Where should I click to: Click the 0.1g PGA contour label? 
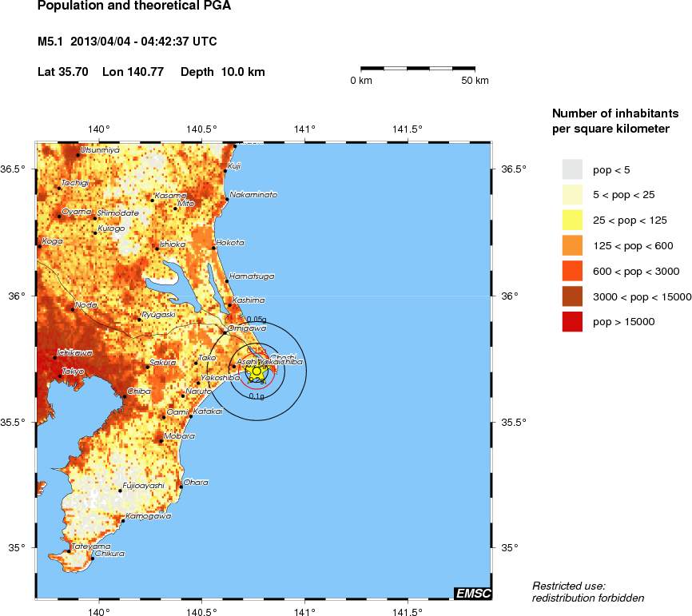pyautogui.click(x=257, y=396)
